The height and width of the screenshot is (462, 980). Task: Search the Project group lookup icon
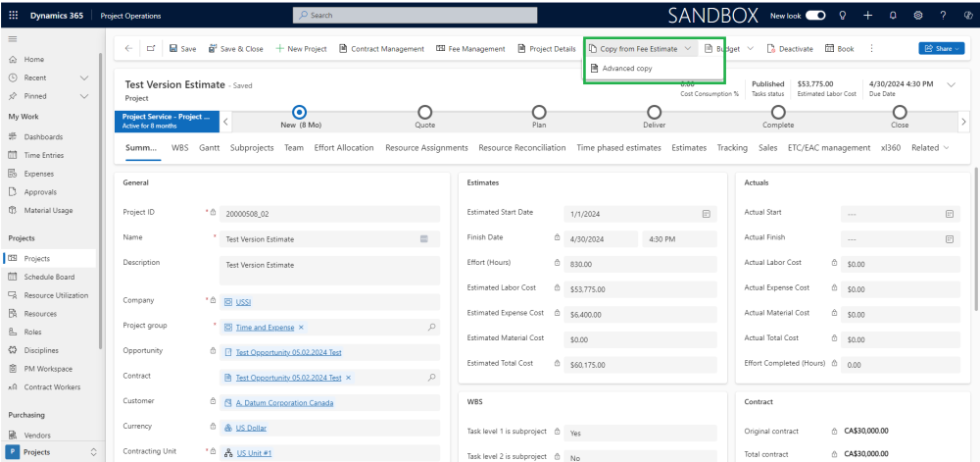[x=431, y=327]
